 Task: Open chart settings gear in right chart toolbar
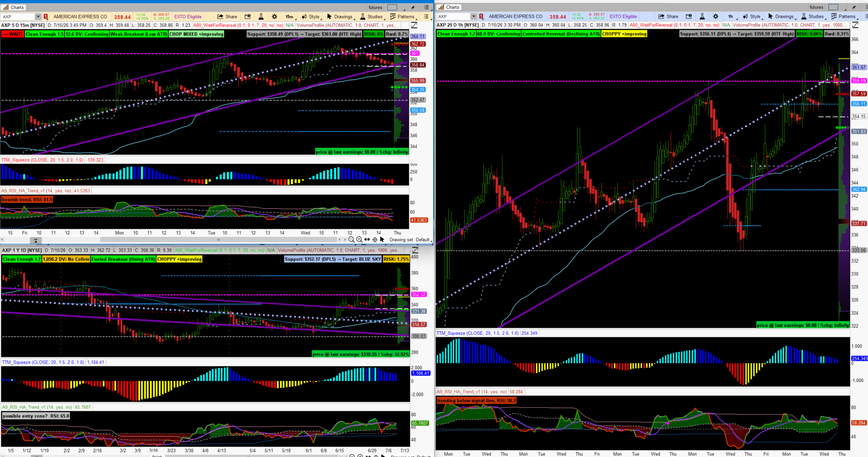point(716,16)
